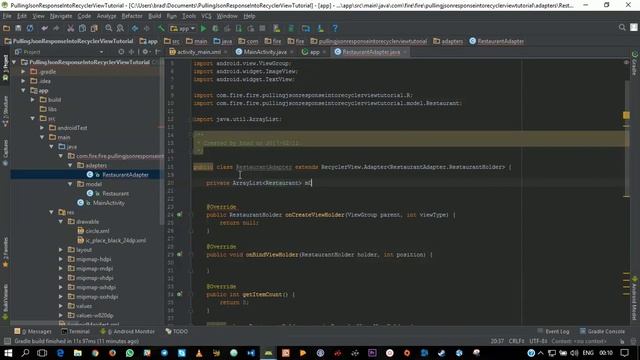Click override gutter icon beside getItemCount

[x=180, y=294]
